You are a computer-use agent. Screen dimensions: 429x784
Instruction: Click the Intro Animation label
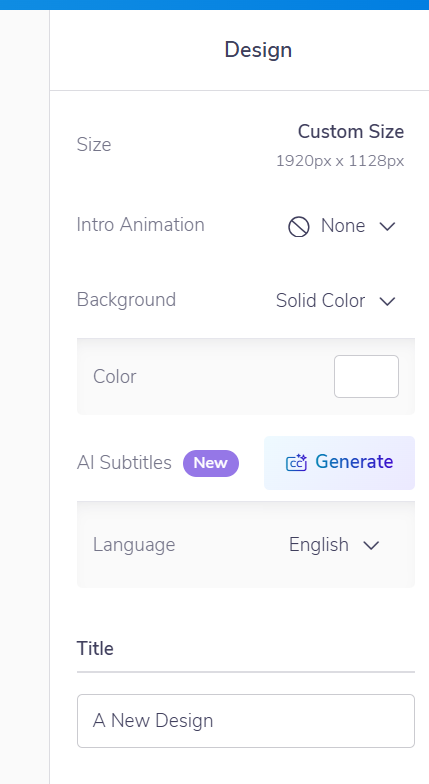coord(140,225)
